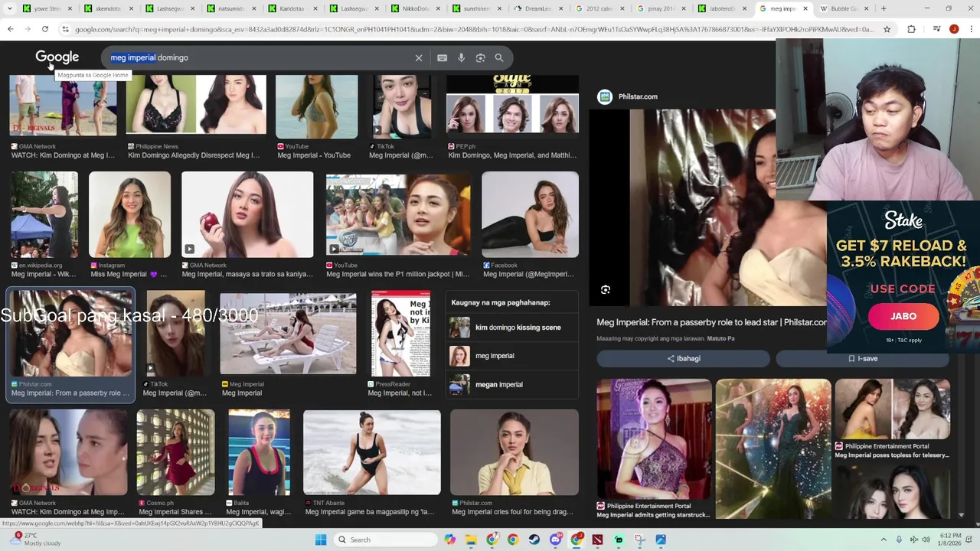The width and height of the screenshot is (980, 551).
Task: Open the Balita 'Meg Imperial, wagi' result
Action: pyautogui.click(x=259, y=452)
